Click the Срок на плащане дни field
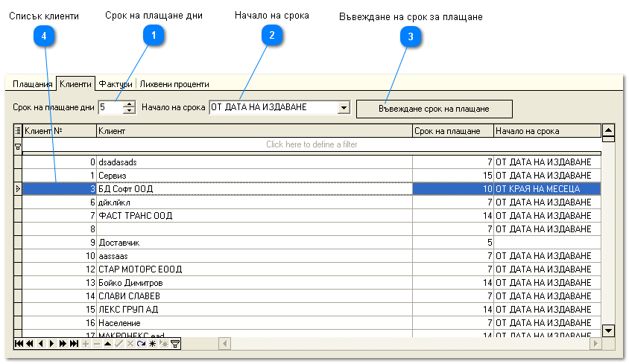The height and width of the screenshot is (364, 629). 111,107
